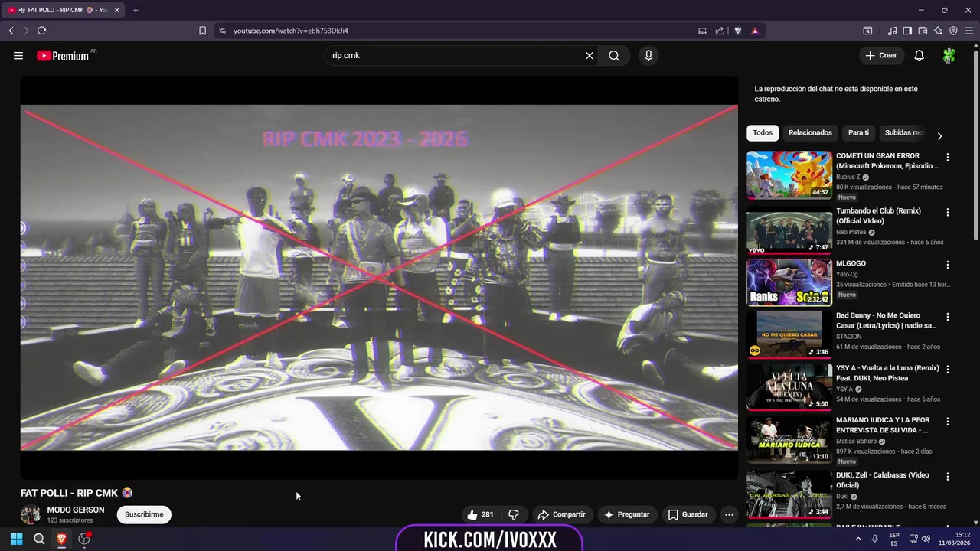
Task: Click the address bar URL youtube.com/watch
Action: coord(291,31)
